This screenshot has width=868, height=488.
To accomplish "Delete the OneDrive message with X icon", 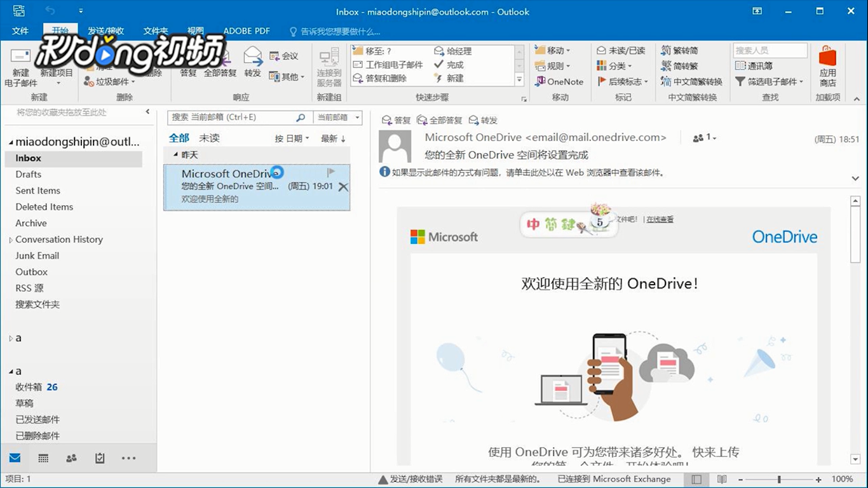I will pos(343,187).
